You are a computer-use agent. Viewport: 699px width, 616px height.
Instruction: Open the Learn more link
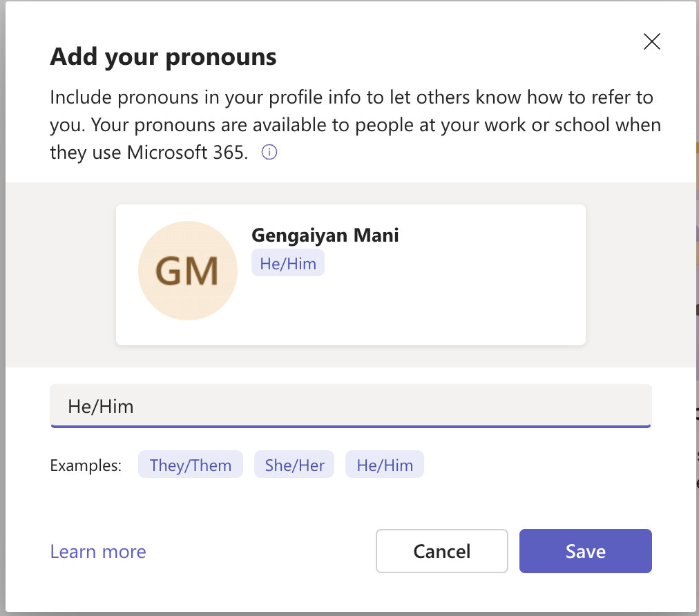click(x=98, y=551)
